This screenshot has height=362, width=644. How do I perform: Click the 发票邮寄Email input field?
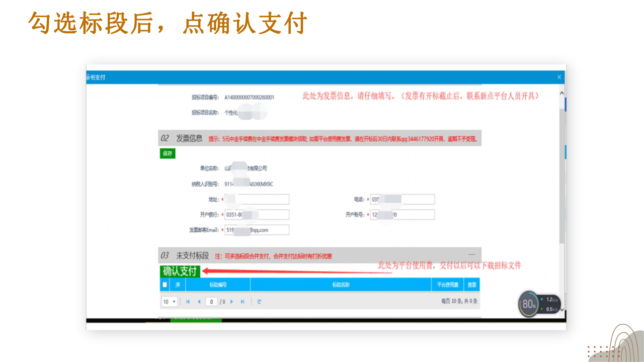(257, 230)
